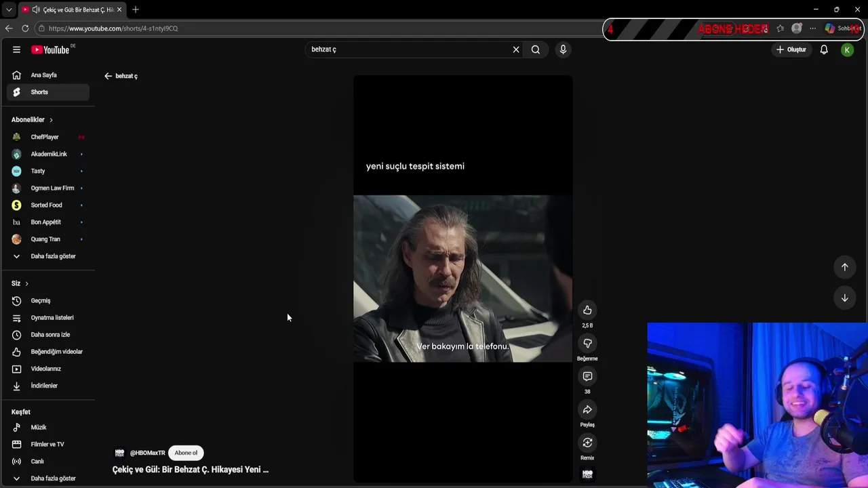Open the comments icon showing 38
The height and width of the screenshot is (488, 868).
(587, 376)
